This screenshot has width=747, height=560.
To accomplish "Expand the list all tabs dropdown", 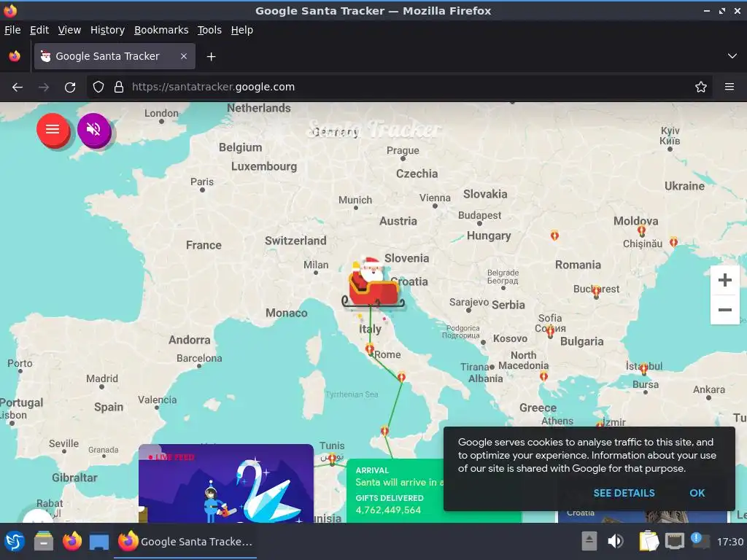I will (x=732, y=56).
